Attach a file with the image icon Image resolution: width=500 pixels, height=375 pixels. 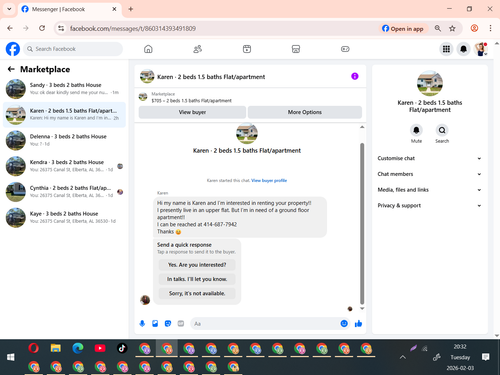point(155,323)
